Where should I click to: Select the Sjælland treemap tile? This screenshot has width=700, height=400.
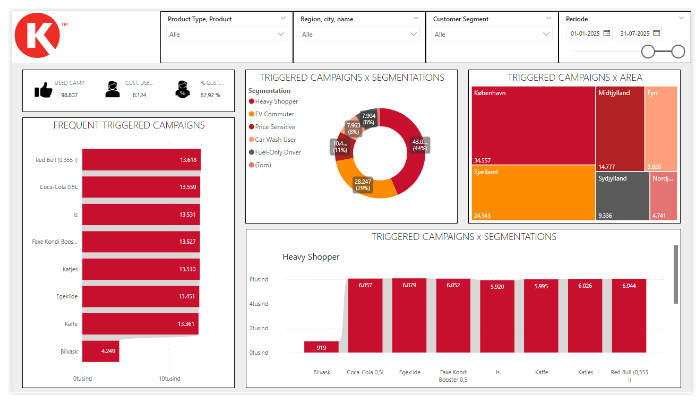point(533,192)
